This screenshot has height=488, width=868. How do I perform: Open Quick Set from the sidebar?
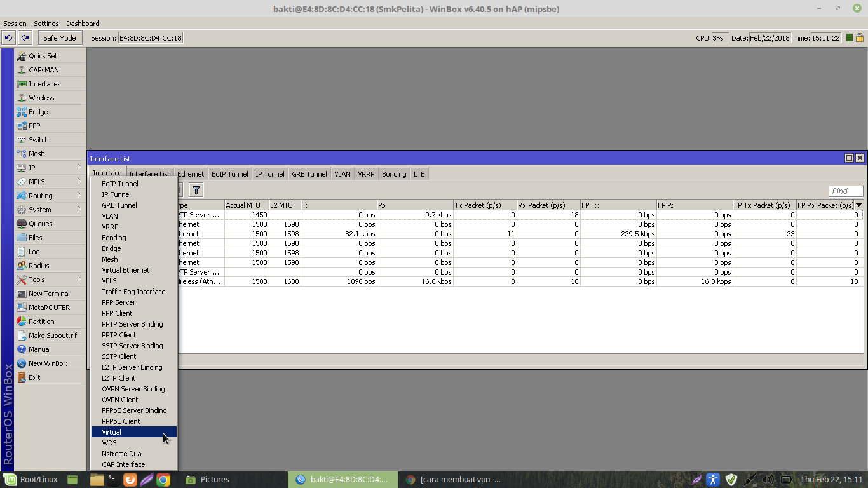[50, 56]
